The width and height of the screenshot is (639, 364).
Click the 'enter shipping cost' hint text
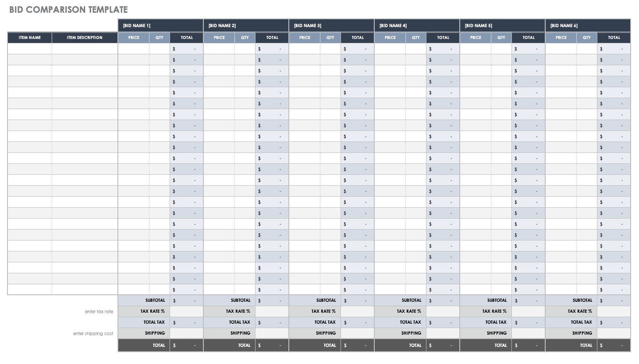pyautogui.click(x=93, y=333)
